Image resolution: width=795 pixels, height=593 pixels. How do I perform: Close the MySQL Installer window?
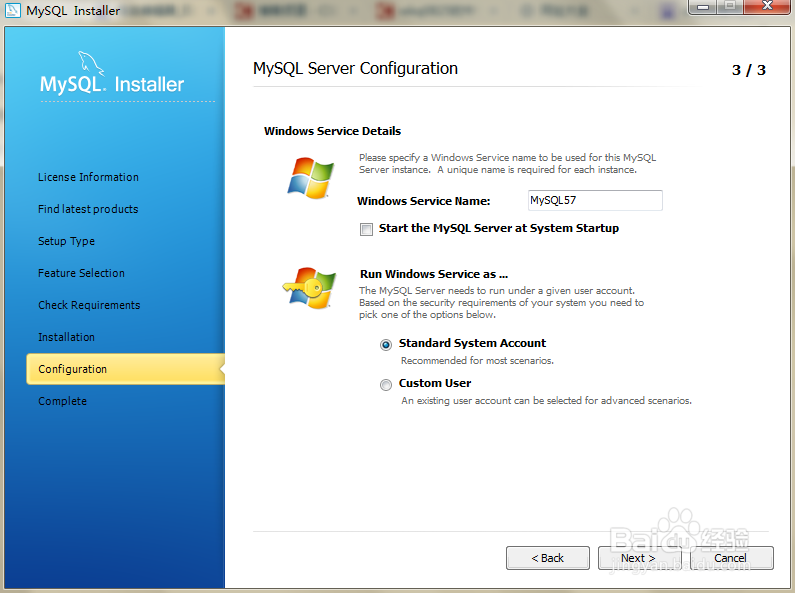[768, 7]
